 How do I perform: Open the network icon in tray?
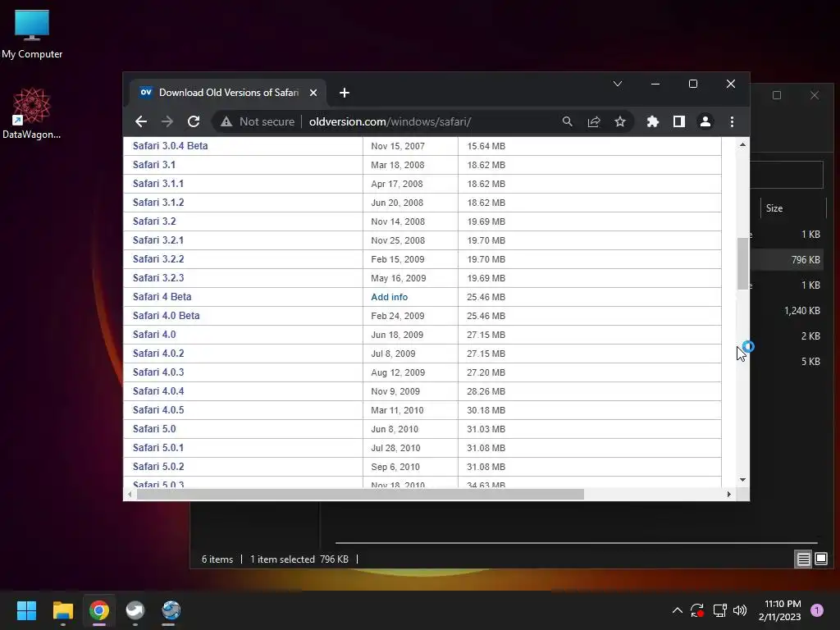(719, 610)
